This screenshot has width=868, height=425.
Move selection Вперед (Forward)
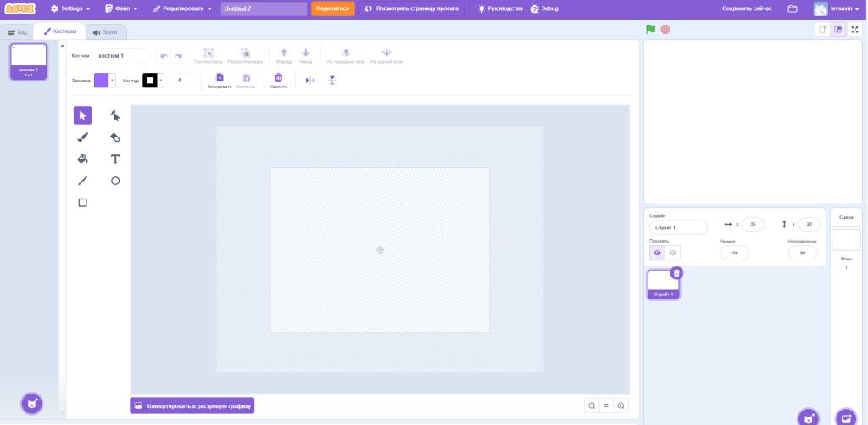[x=284, y=53]
